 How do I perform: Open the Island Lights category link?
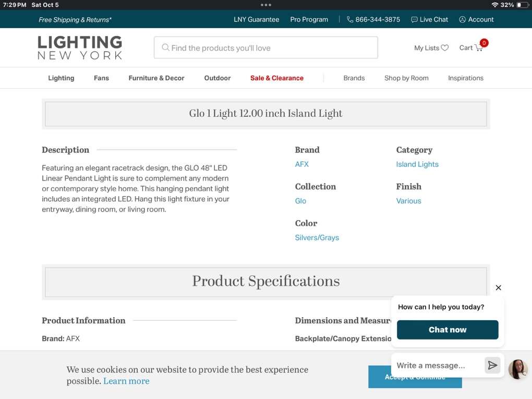[x=417, y=164]
